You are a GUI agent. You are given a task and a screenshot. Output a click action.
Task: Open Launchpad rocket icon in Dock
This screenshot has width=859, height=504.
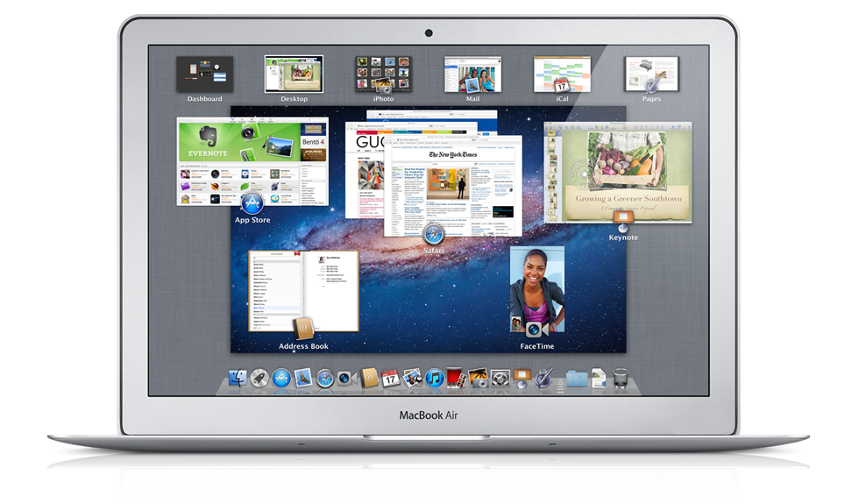point(259,378)
